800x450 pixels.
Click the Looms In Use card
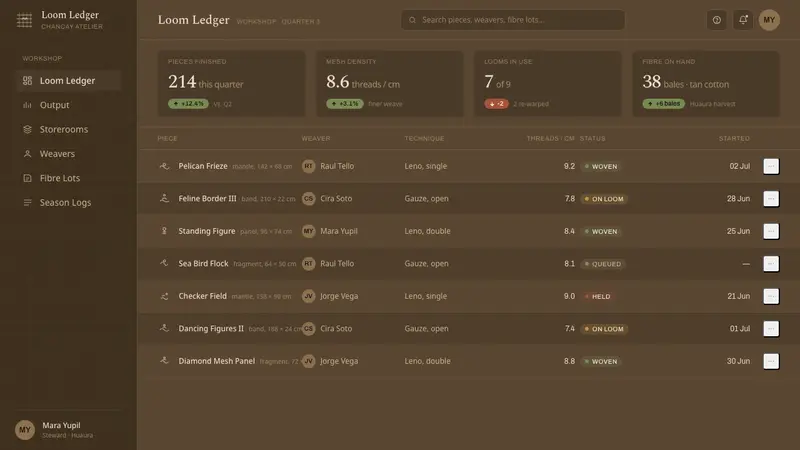tap(548, 84)
